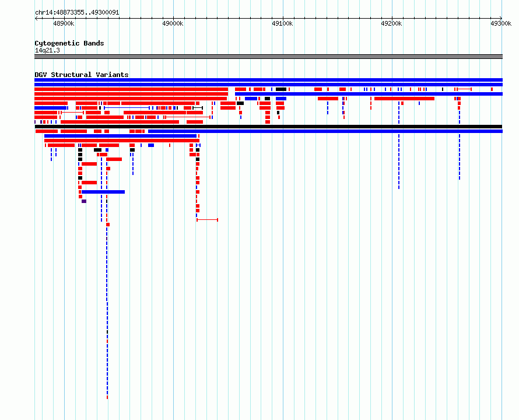Select the short blue bar at left edge near 48880k–48900k
This screenshot has width=519, height=420.
pyautogui.click(x=51, y=108)
